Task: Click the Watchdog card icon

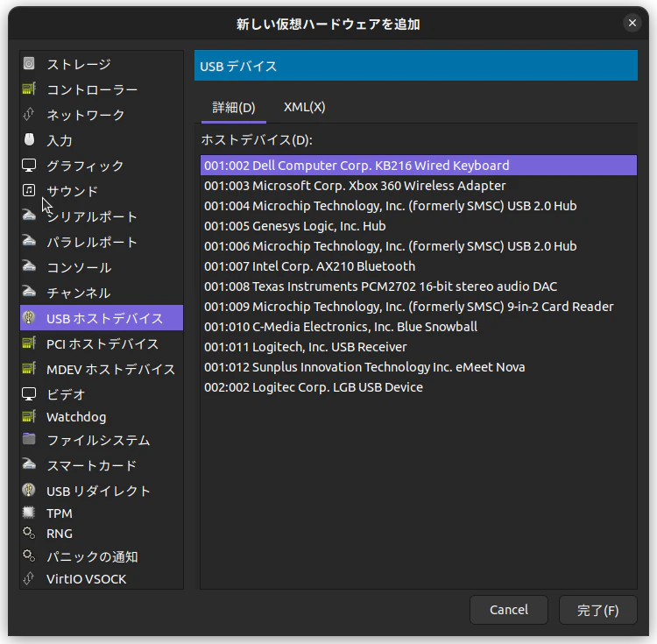Action: click(29, 416)
